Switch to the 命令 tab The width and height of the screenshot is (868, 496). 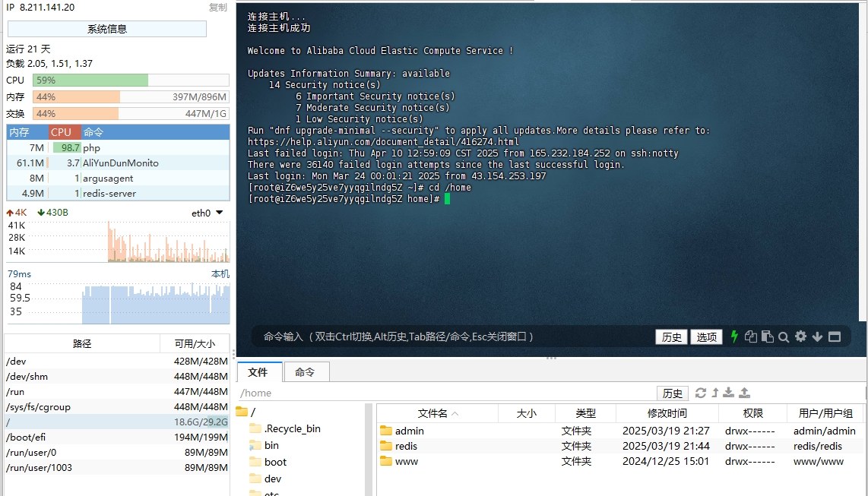305,372
